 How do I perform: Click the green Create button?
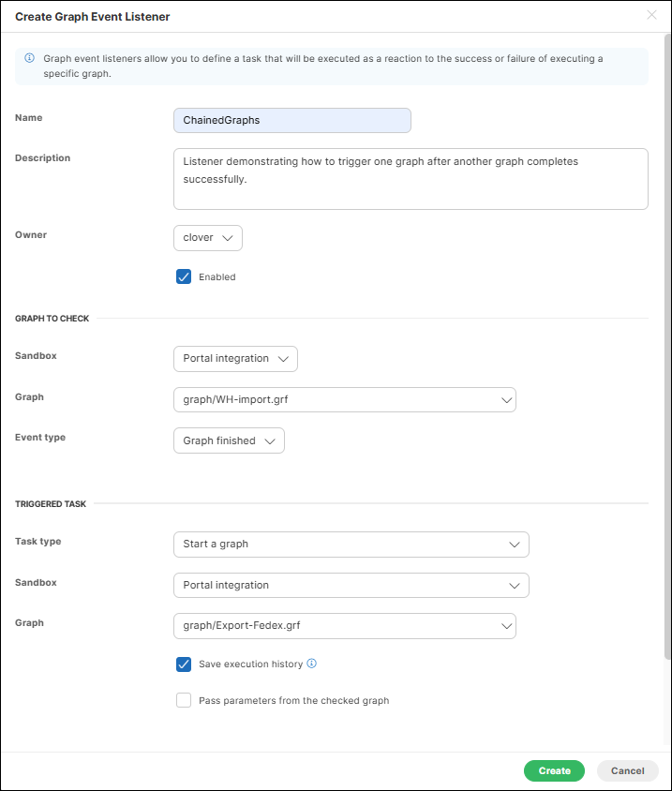coord(554,770)
